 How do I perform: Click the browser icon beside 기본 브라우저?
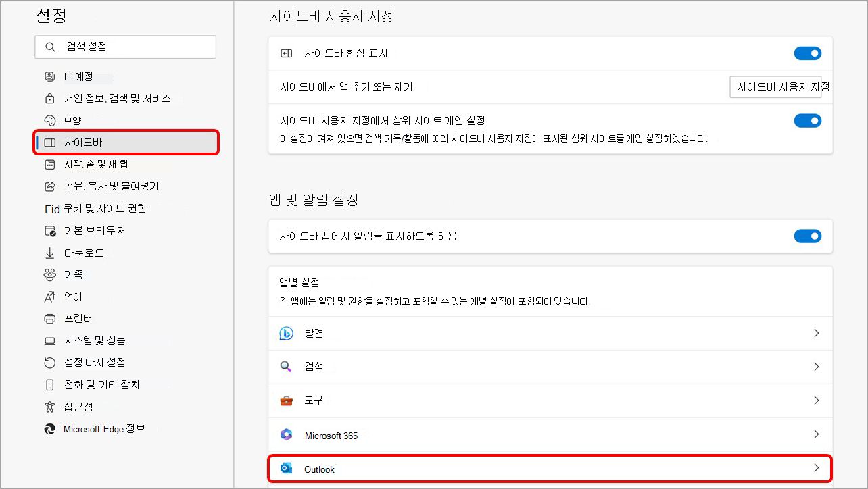click(49, 231)
